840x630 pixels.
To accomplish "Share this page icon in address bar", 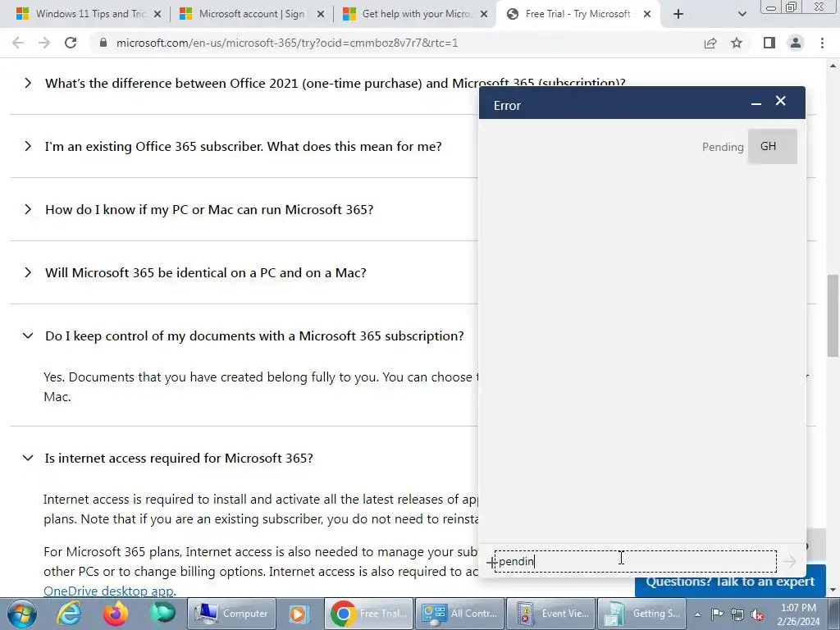I will click(710, 43).
